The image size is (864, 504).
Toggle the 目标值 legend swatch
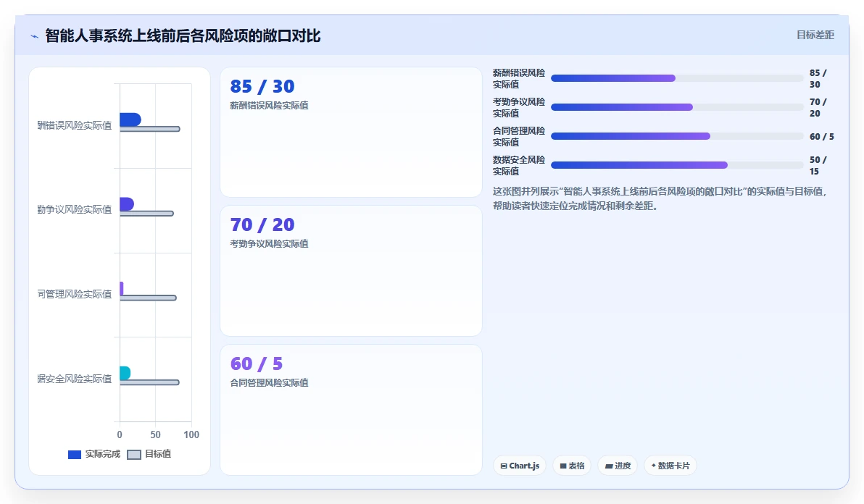tap(134, 455)
